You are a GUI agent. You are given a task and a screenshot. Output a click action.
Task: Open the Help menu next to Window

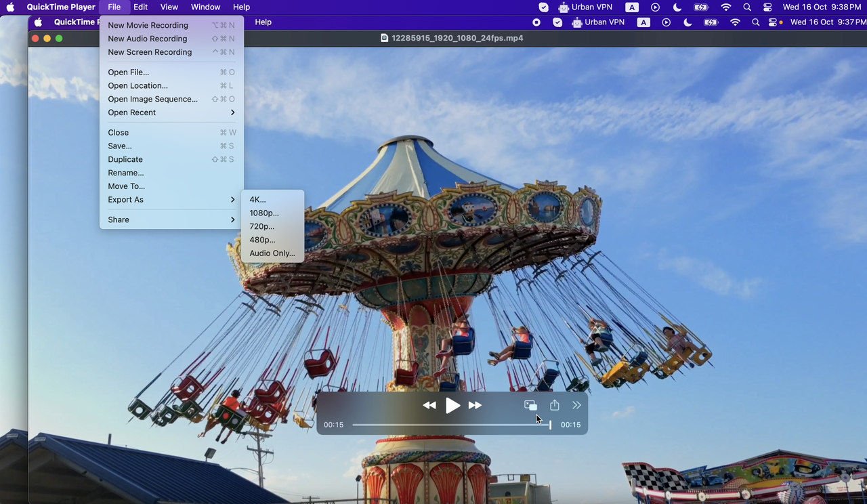coord(241,7)
